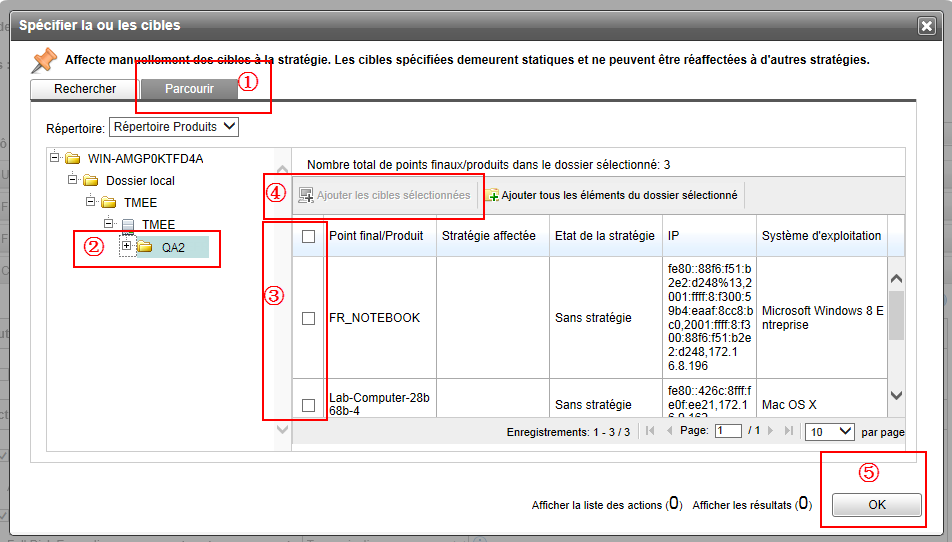
Task: Open the records per page dropdown
Action: tap(831, 432)
